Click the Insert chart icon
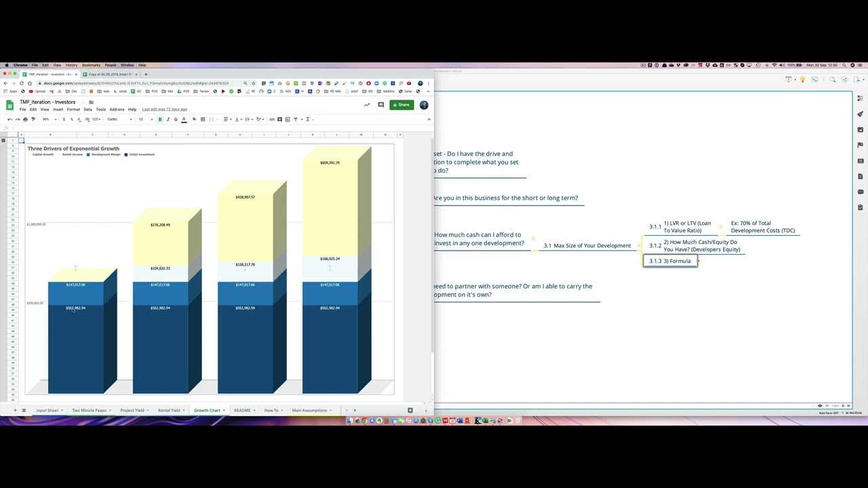Viewport: 868px width, 488px height. pos(288,119)
